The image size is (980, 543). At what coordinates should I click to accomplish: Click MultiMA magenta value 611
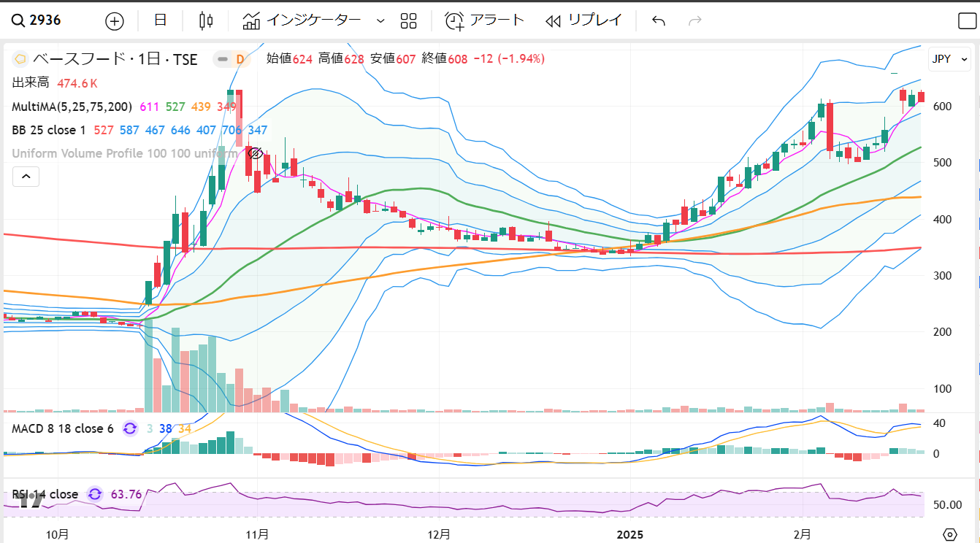click(150, 107)
